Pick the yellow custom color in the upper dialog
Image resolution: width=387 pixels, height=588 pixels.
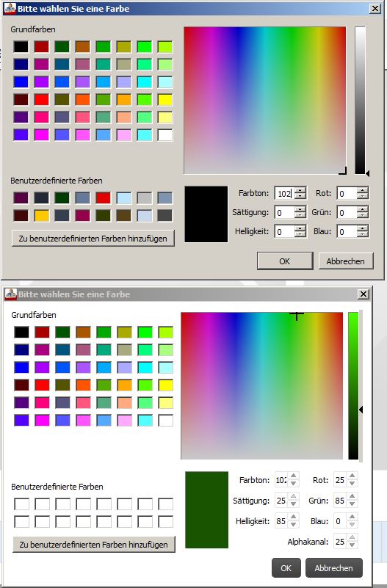[42, 215]
